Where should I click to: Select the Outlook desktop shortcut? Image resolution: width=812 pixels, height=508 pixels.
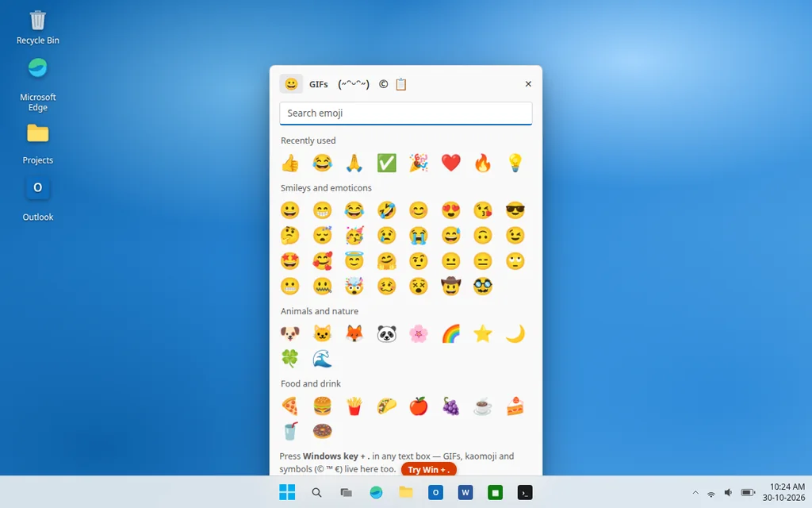tap(38, 199)
